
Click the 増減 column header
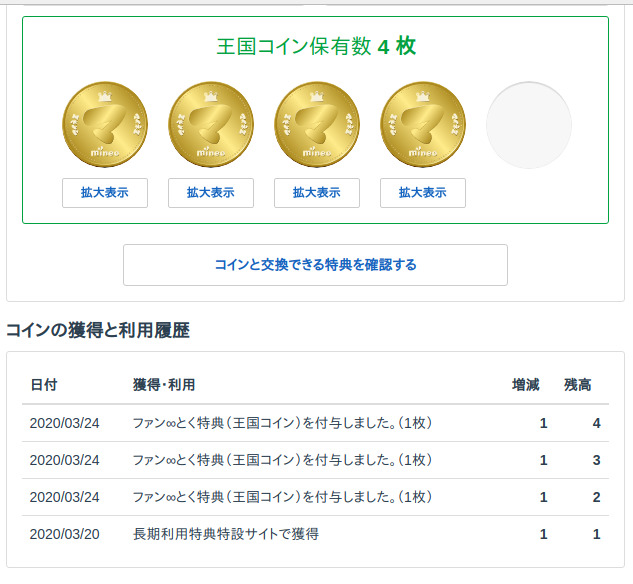pos(526,385)
